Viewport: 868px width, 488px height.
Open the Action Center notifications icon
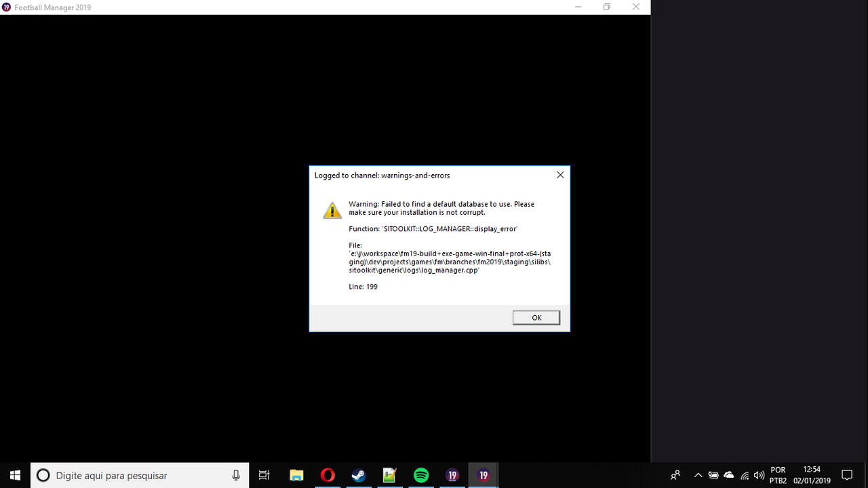pos(847,475)
